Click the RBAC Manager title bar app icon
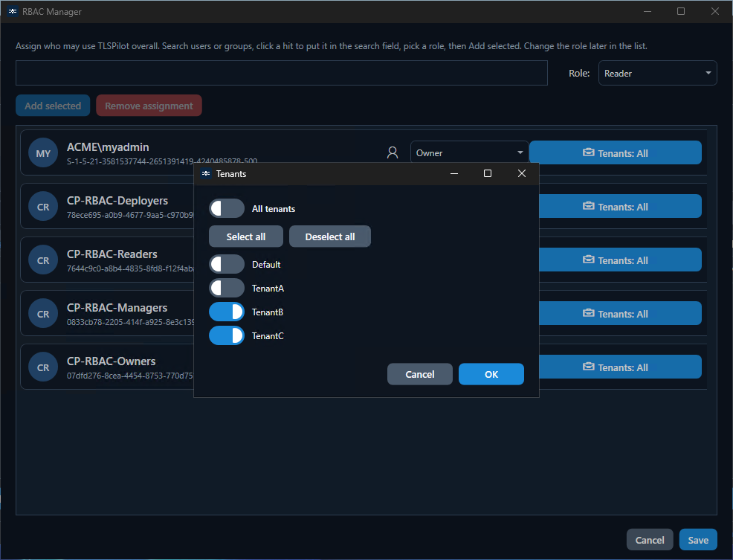Image resolution: width=733 pixels, height=560 pixels. point(13,11)
